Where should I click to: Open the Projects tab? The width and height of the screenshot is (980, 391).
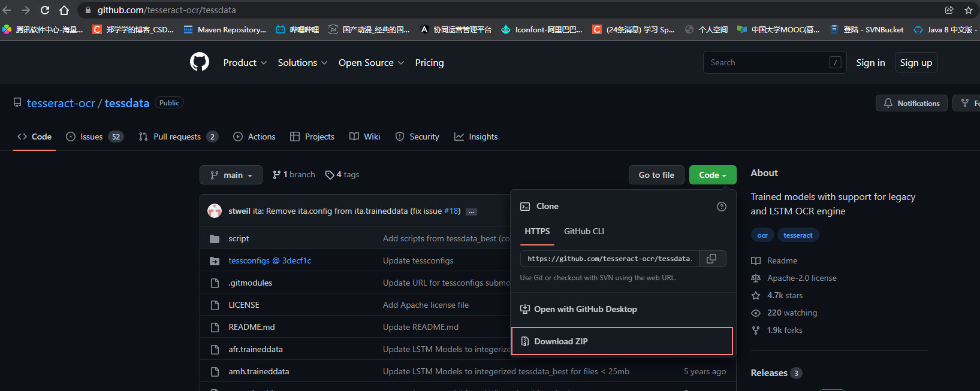tap(312, 137)
